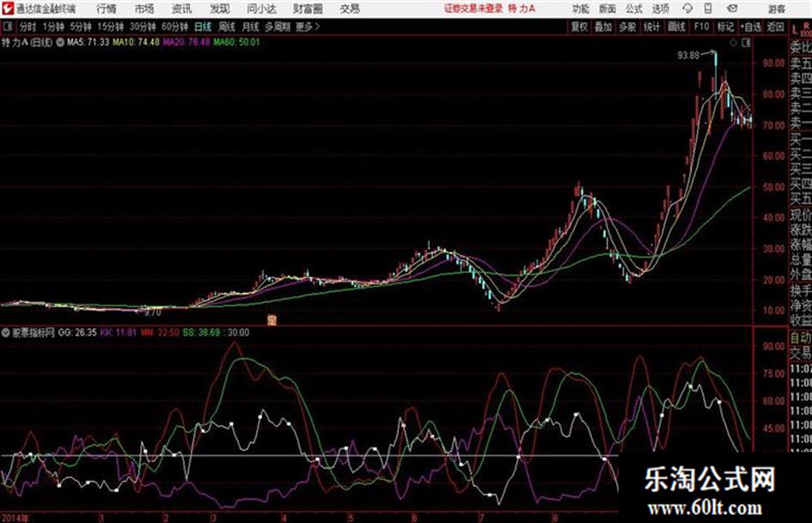Click month 8 marker on time axis
Screen dimensions: 812x523
tap(554, 518)
